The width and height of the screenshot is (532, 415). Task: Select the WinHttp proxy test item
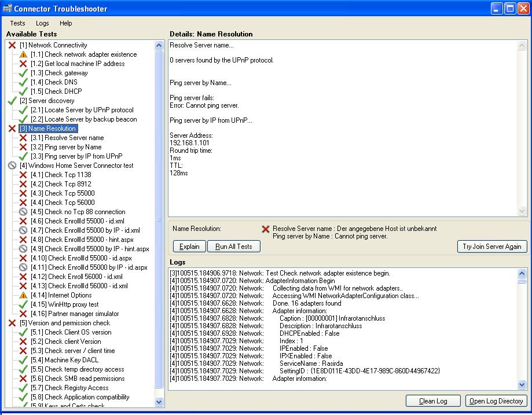click(x=64, y=304)
